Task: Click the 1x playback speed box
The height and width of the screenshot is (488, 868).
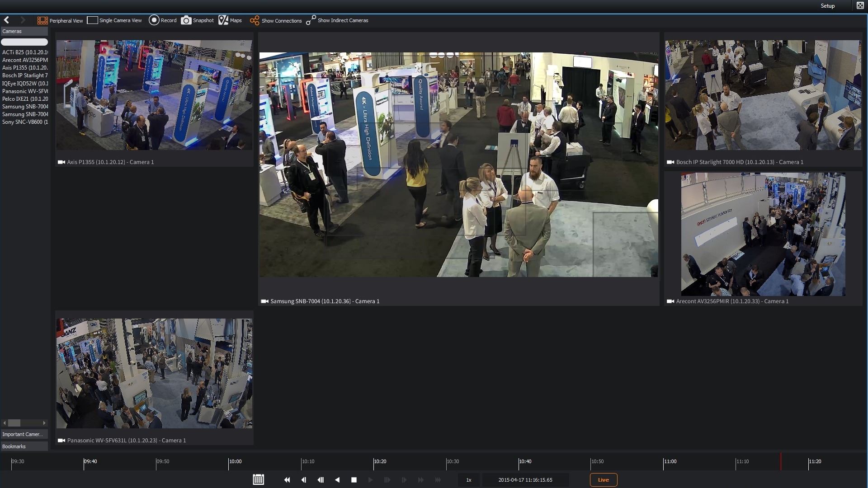Action: pos(469,480)
